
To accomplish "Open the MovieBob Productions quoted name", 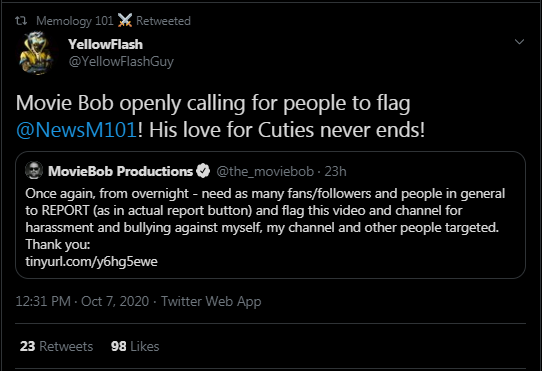I will (x=120, y=171).
